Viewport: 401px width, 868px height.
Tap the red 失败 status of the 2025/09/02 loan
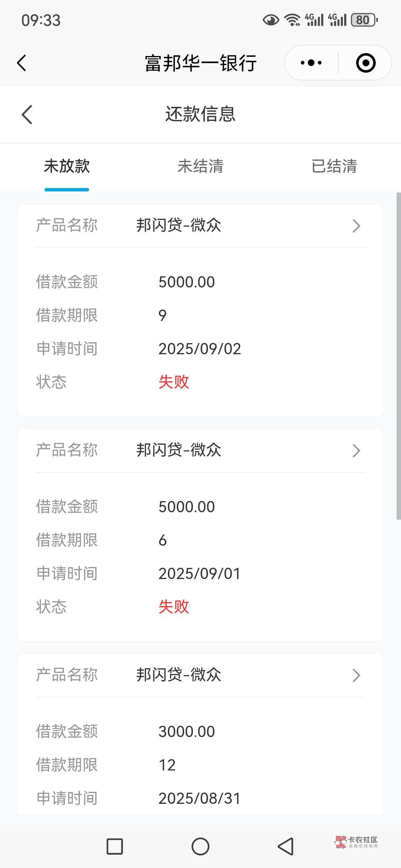pyautogui.click(x=174, y=382)
